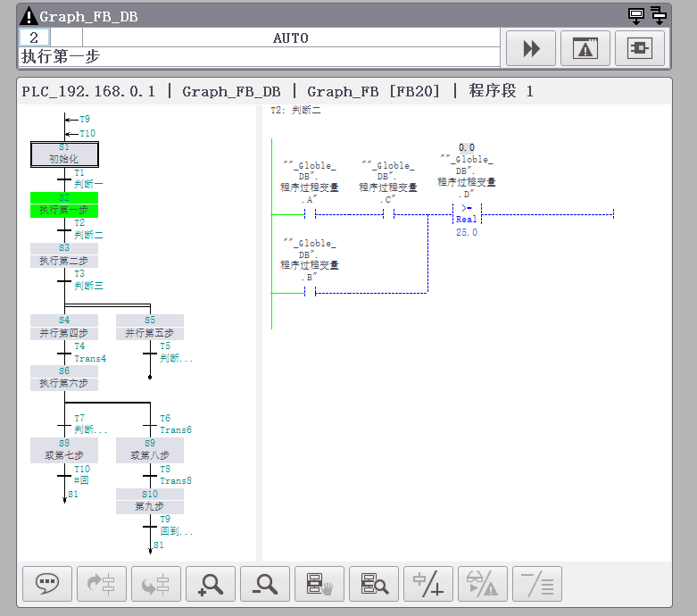Select step S1 初始化

point(64,154)
